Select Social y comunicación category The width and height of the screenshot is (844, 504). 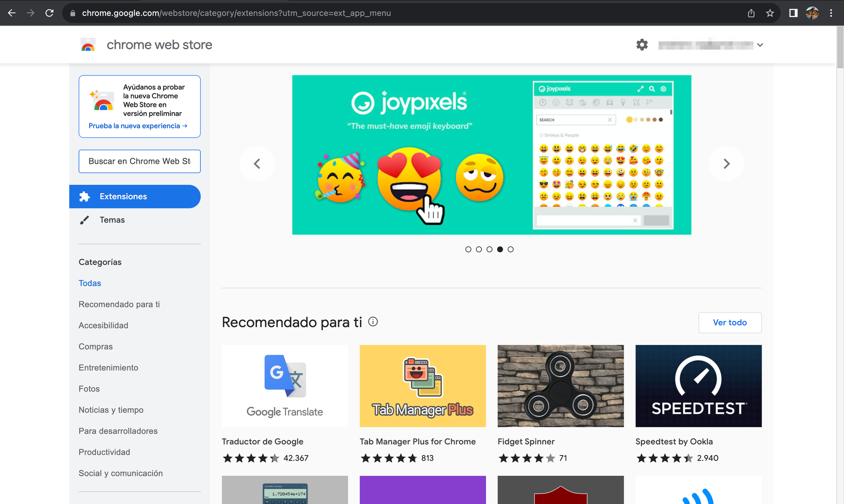tap(121, 473)
